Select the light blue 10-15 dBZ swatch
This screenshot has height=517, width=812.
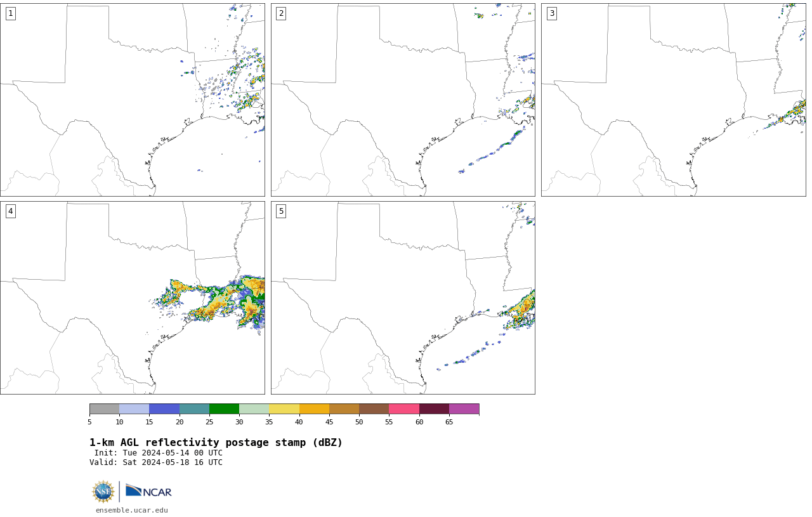(134, 409)
